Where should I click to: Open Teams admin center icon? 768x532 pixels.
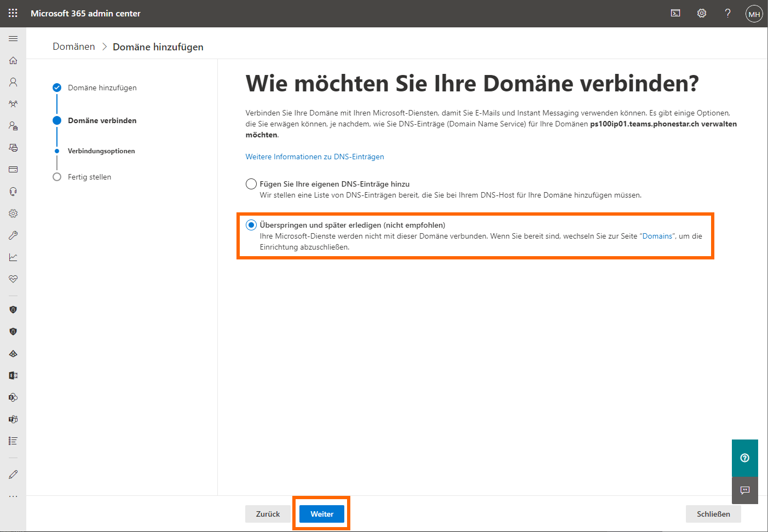point(13,419)
